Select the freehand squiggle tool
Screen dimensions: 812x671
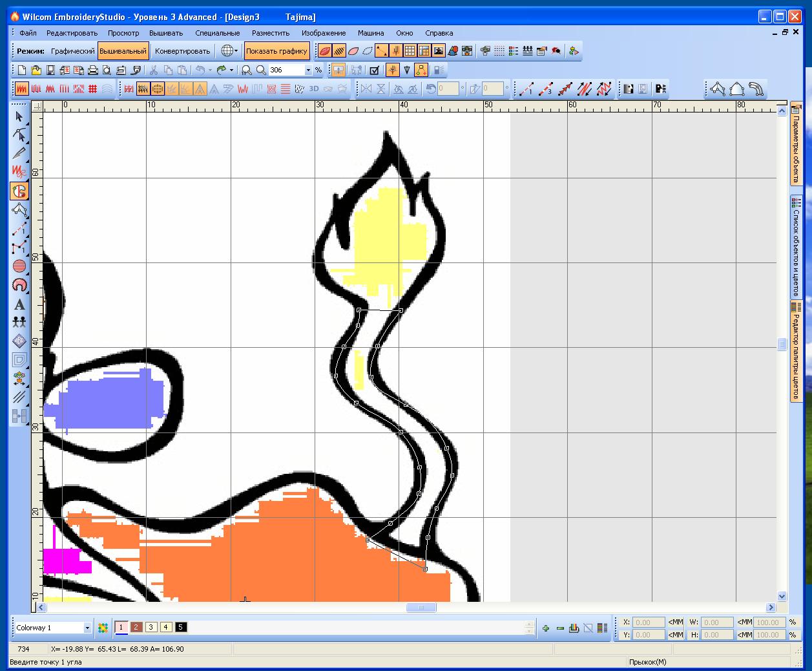(x=19, y=172)
